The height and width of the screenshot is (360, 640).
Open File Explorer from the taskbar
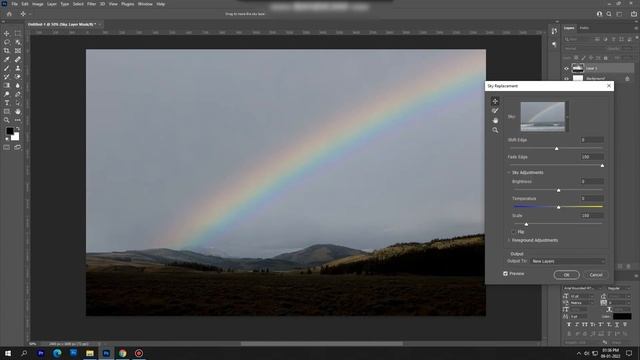tap(90, 353)
